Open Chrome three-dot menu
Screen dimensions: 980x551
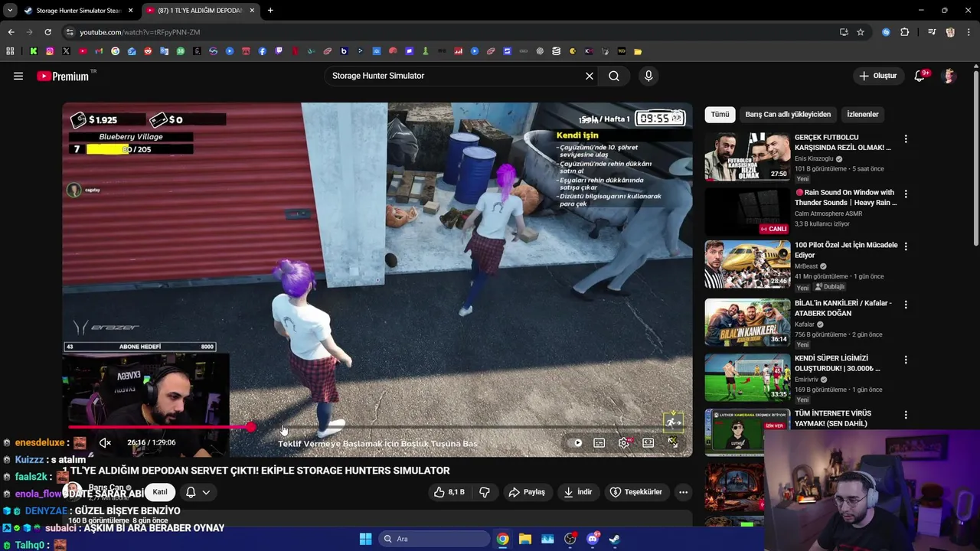(x=969, y=32)
